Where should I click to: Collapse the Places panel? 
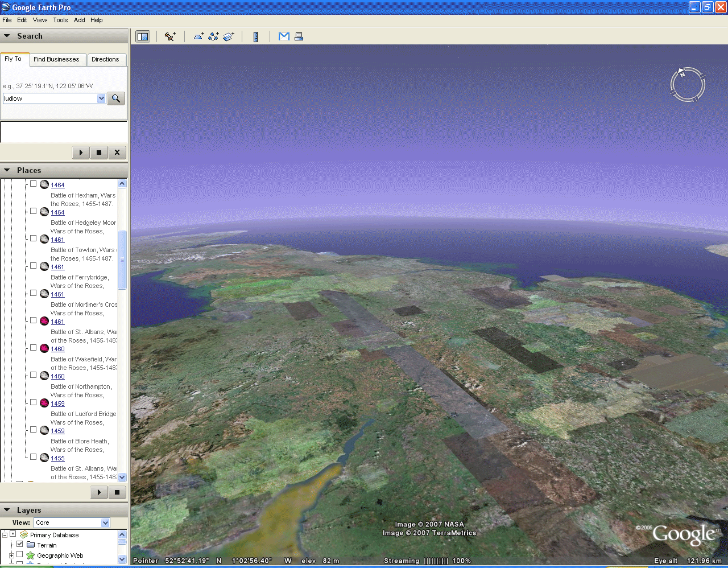coord(7,170)
